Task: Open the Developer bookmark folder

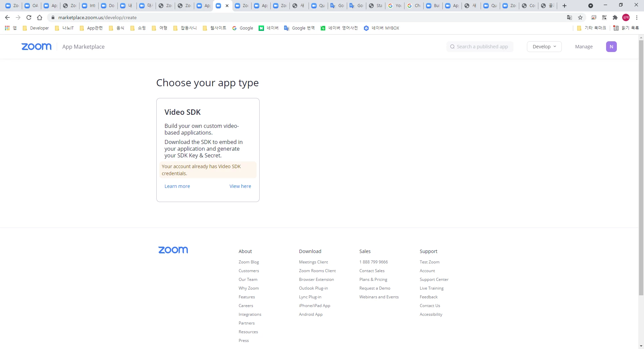Action: click(x=36, y=28)
